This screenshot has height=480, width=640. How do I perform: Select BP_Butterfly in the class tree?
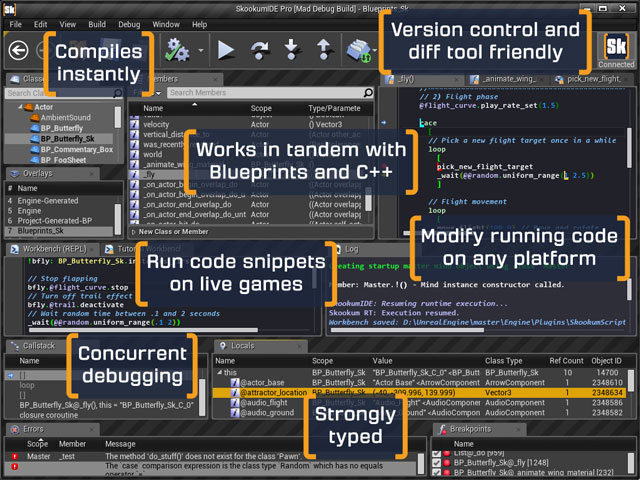(62, 128)
